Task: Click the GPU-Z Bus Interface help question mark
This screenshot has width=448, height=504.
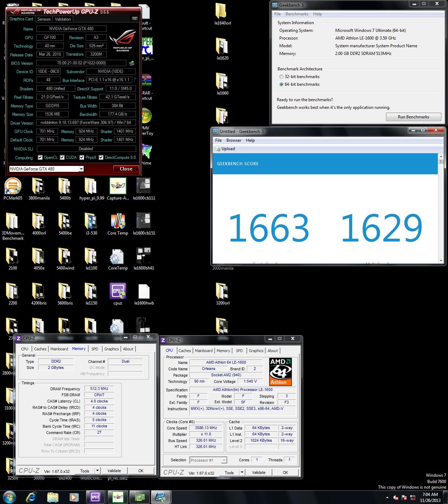Action: click(x=135, y=80)
